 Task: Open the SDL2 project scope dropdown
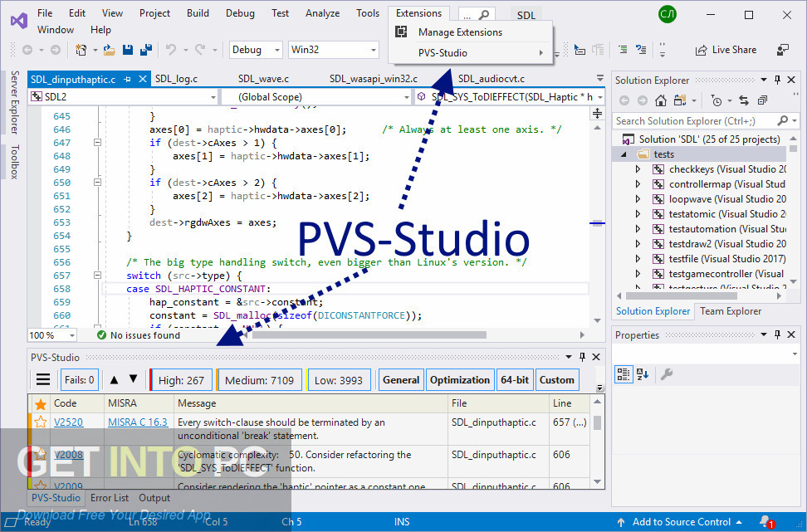coord(124,97)
